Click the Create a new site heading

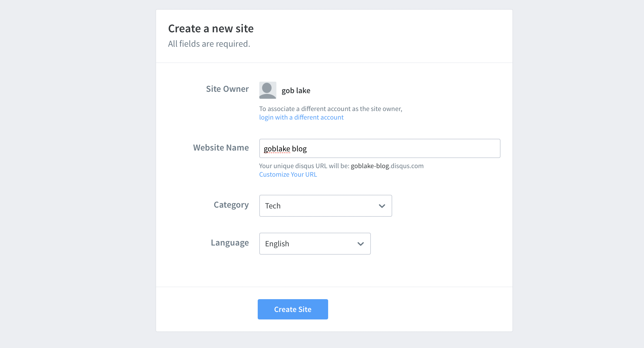click(x=211, y=29)
